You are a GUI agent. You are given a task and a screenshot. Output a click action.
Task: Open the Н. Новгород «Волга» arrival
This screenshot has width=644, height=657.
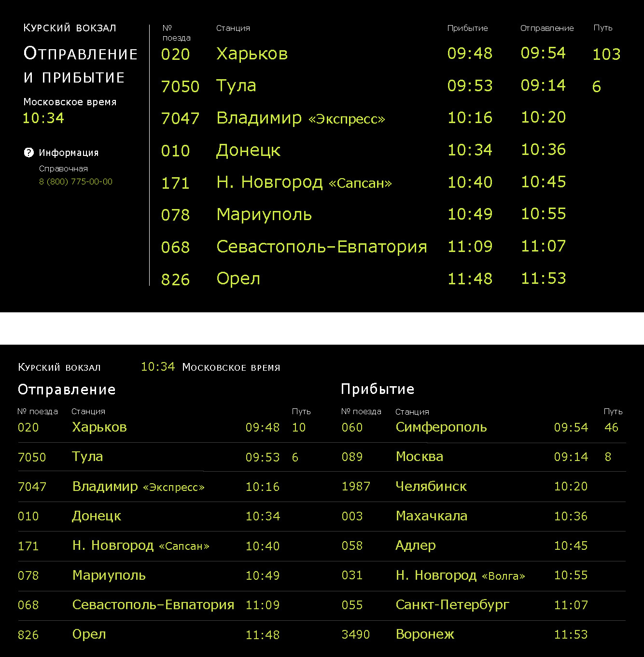[x=460, y=575]
